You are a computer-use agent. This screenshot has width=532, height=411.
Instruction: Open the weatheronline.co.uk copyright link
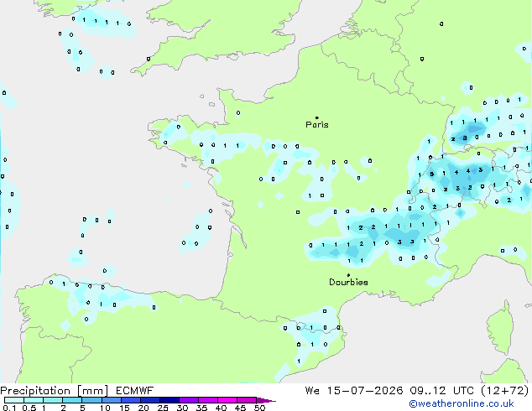coord(462,403)
